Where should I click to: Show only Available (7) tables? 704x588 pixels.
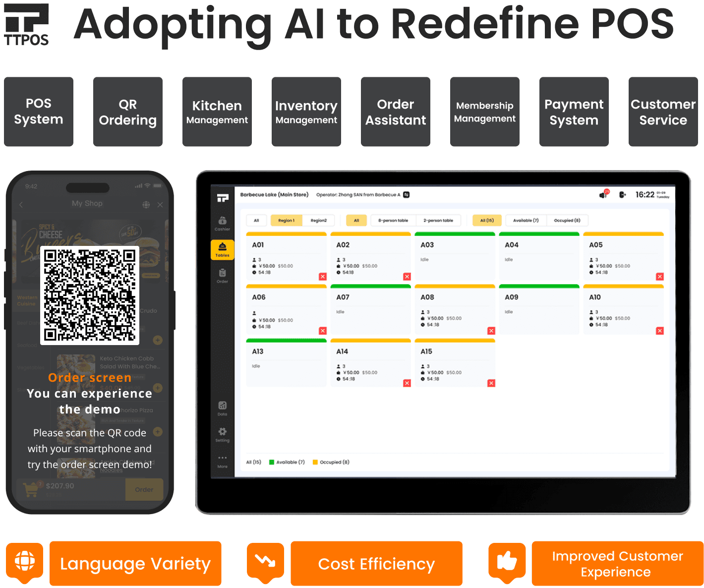[x=526, y=221]
